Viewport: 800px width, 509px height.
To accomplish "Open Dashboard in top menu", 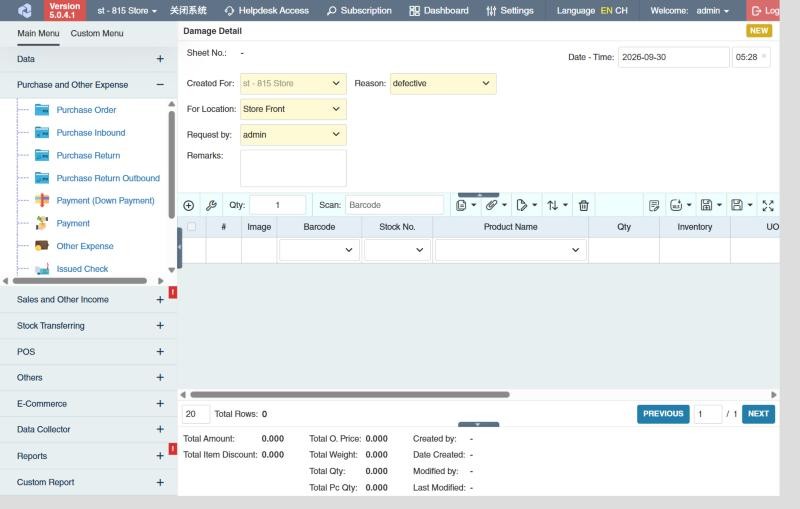I will point(439,10).
